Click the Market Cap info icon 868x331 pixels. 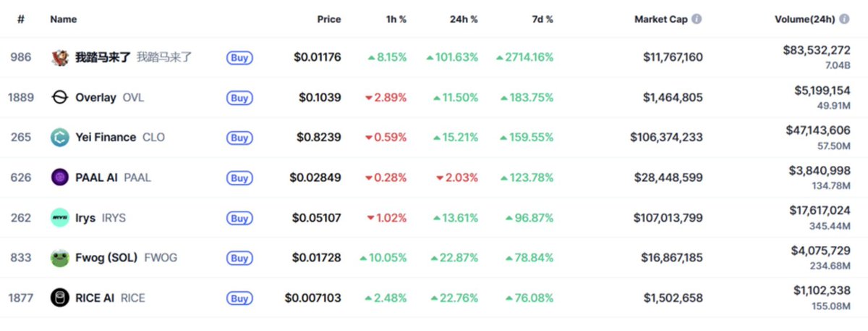(697, 20)
